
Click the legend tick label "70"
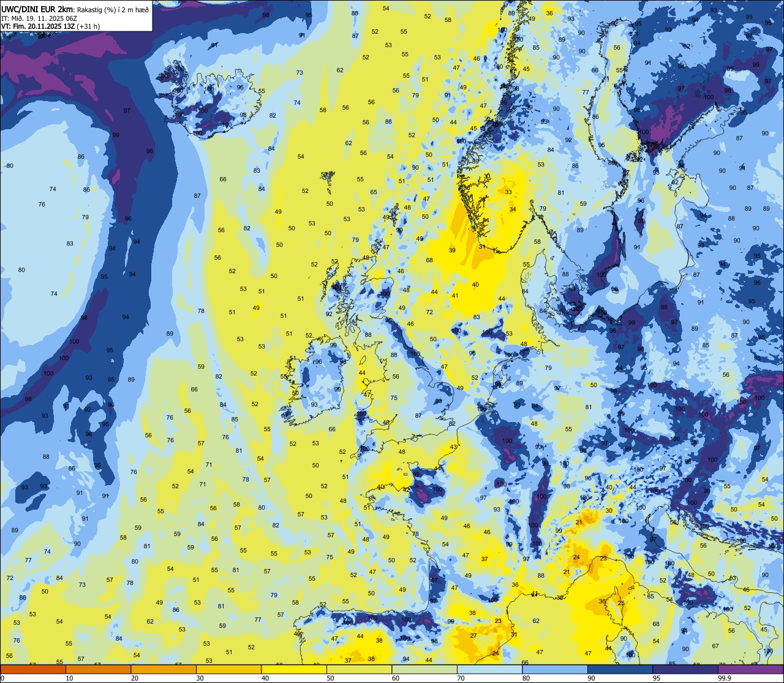tap(461, 678)
